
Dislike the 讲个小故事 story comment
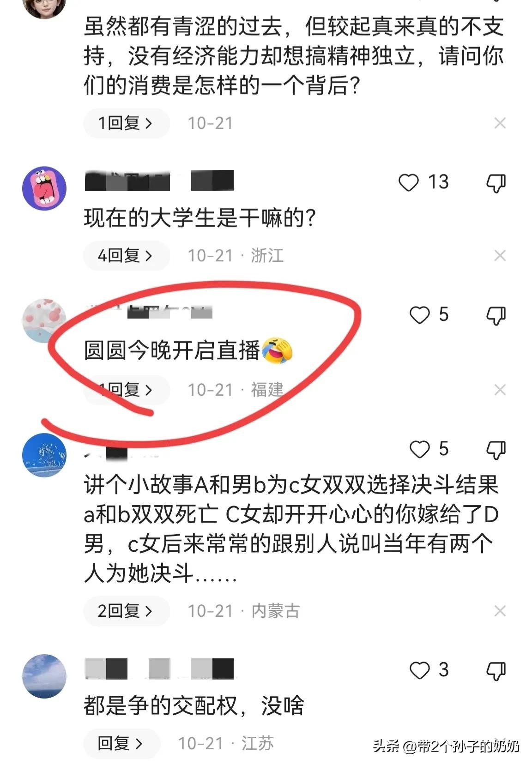(x=496, y=450)
